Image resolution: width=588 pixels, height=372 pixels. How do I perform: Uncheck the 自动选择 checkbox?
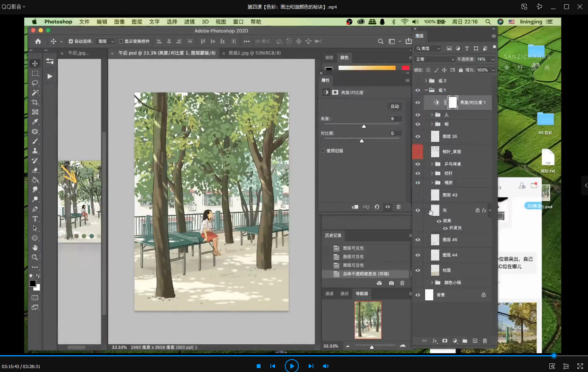(71, 41)
